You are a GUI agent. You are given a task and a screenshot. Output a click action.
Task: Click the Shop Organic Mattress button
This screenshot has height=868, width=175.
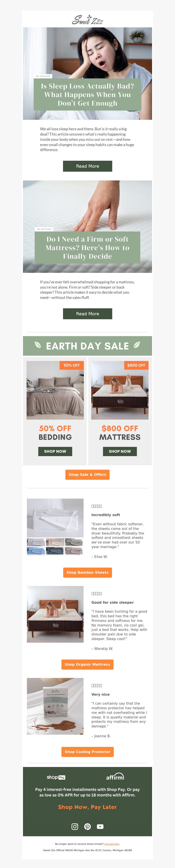point(87,665)
